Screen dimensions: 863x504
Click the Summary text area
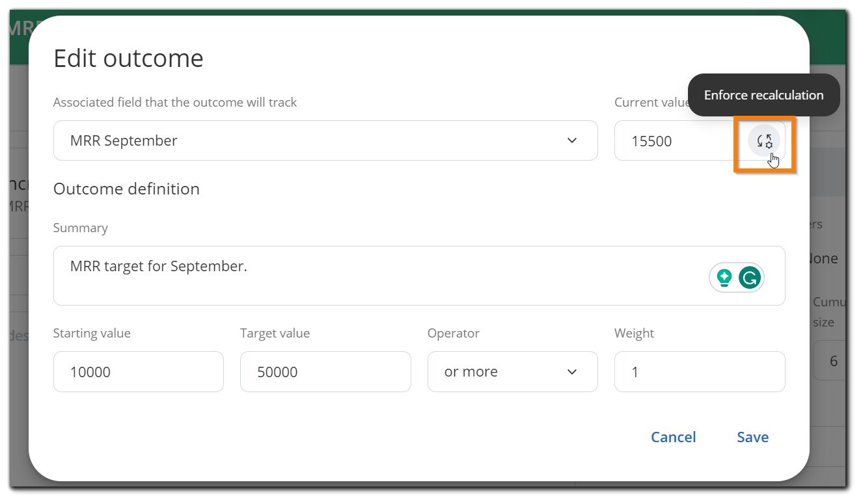419,276
